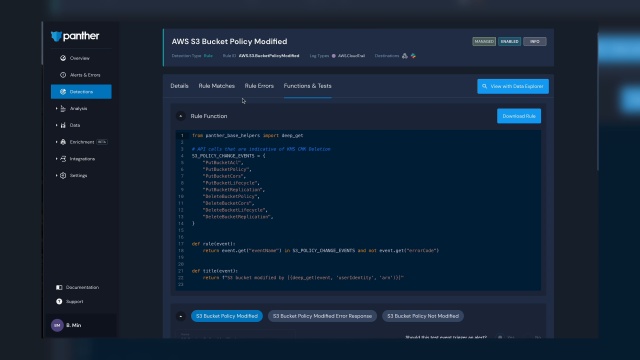Click the "DeleteBucketLifecycle" code line
Viewport: 640px width, 360px height.
235,210
